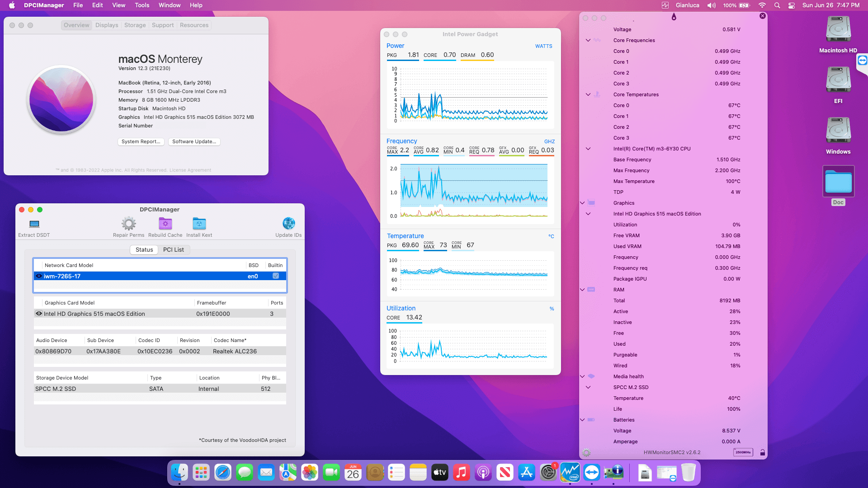This screenshot has width=868, height=488.
Task: Click the 2500MHz badge in HWMonitorSMC2
Action: coord(743,452)
